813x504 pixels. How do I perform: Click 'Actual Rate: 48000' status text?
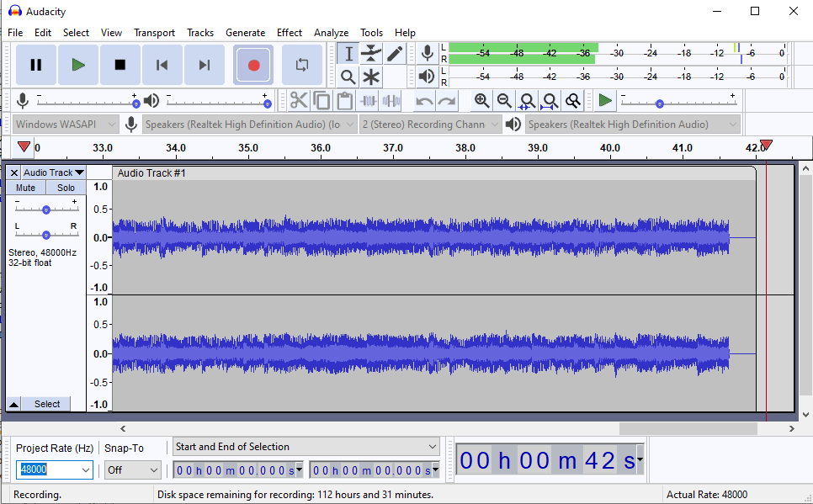coord(707,494)
